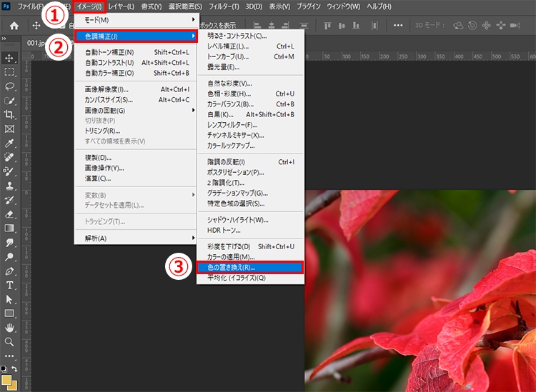Viewport: 536px width, 392px height.
Task: Choose カラーバランス(B)... entry
Action: click(251, 104)
